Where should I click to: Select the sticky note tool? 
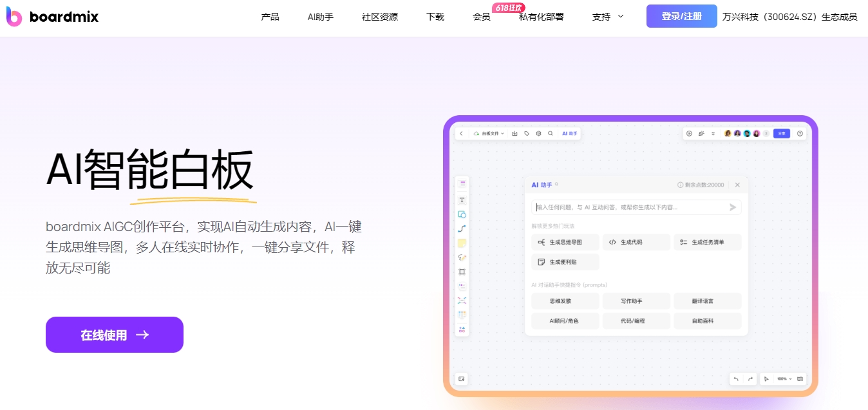tap(462, 243)
